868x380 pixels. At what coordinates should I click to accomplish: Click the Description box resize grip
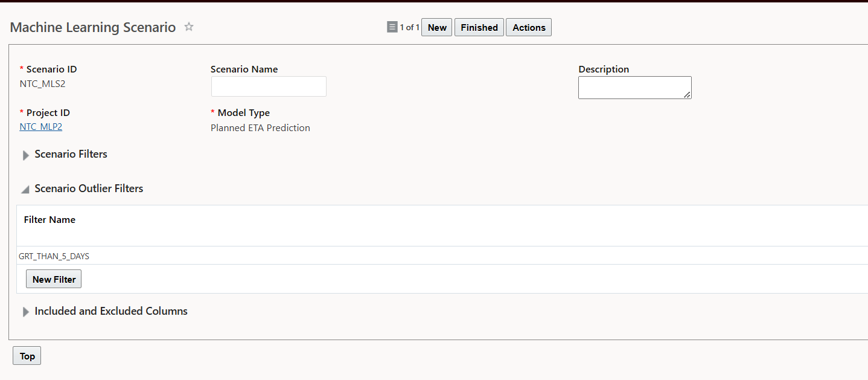[688, 95]
